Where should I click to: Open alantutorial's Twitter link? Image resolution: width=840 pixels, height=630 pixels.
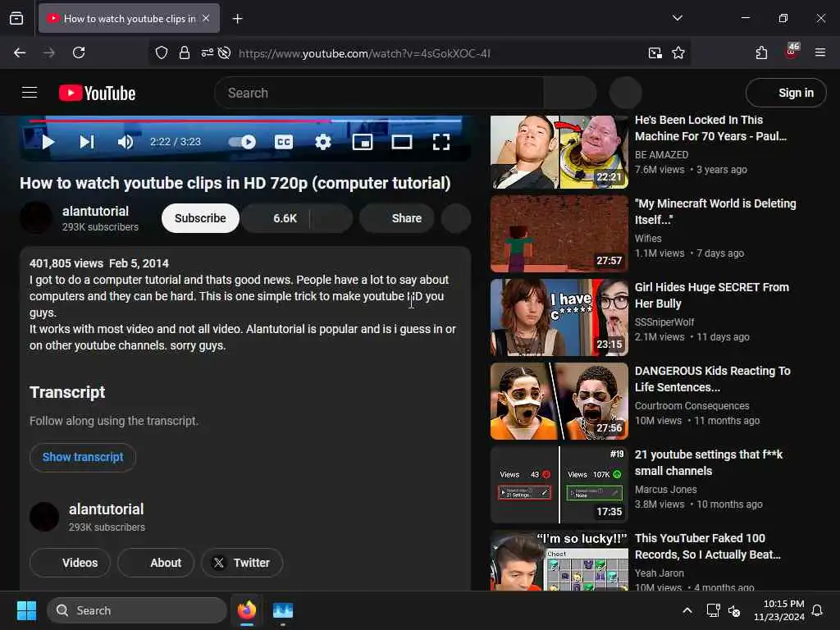(242, 563)
